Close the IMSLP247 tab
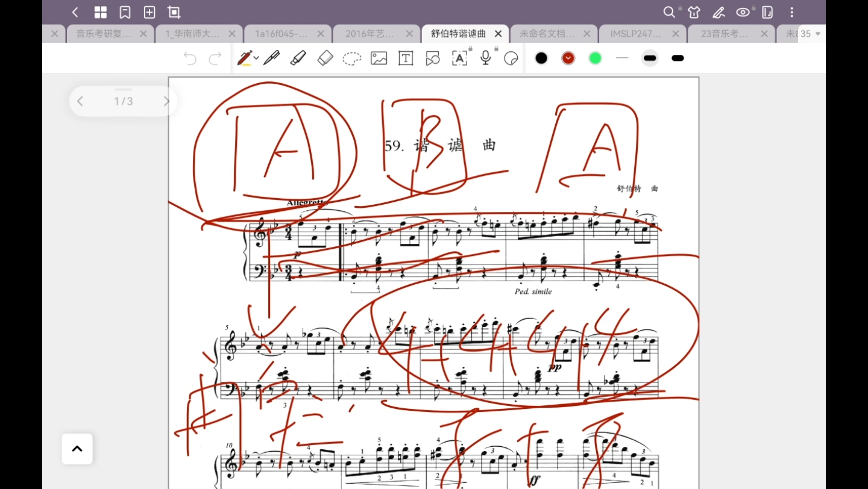The height and width of the screenshot is (489, 868). (x=675, y=34)
